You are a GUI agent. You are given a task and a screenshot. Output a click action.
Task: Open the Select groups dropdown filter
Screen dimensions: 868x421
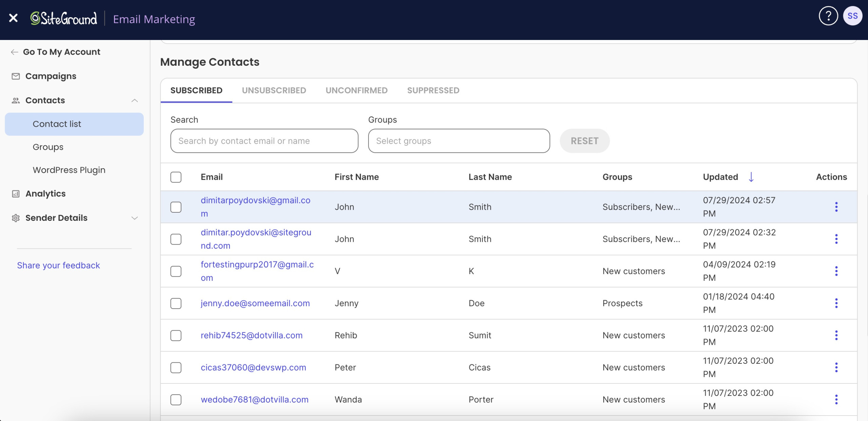pos(459,141)
